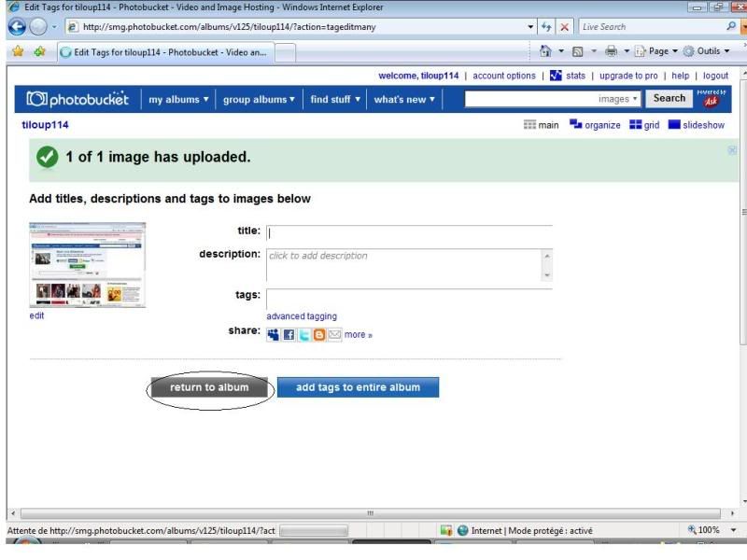Click into the tags input field

coord(409,298)
